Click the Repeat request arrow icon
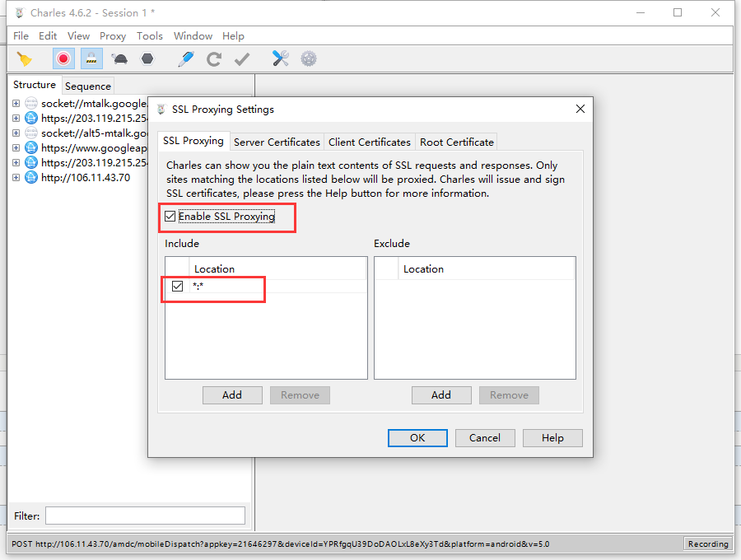 pos(214,59)
